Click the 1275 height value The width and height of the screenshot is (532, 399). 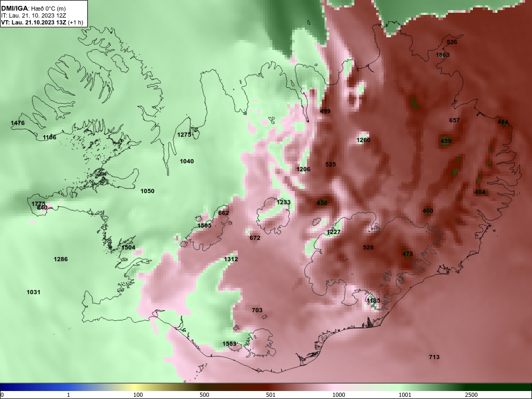pyautogui.click(x=184, y=135)
